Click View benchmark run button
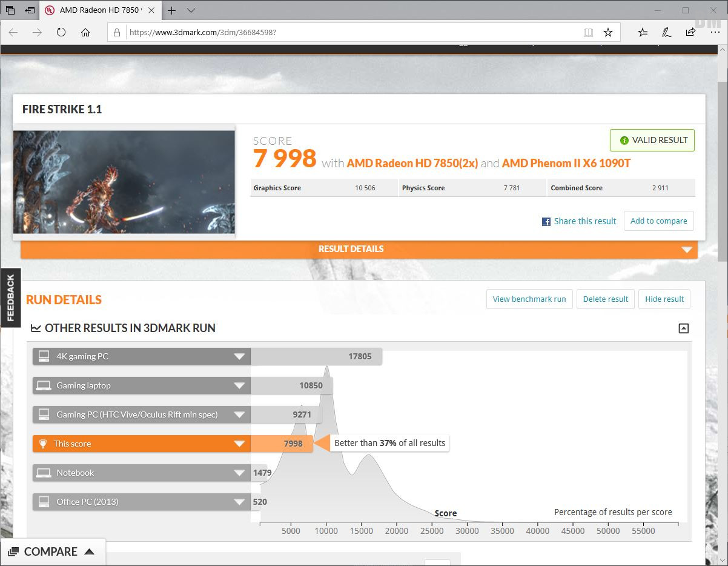728x566 pixels. pyautogui.click(x=529, y=299)
